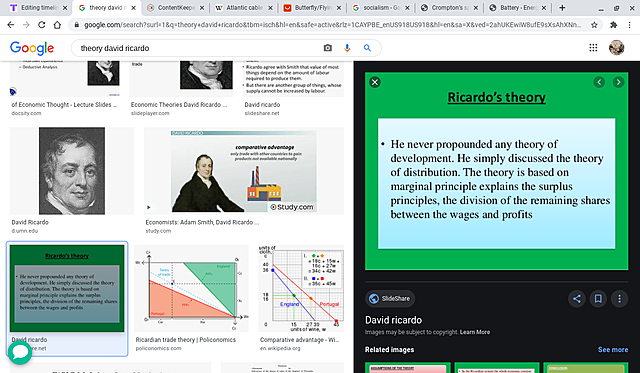Share the David ricardo image
The width and height of the screenshot is (640, 373).
576,299
